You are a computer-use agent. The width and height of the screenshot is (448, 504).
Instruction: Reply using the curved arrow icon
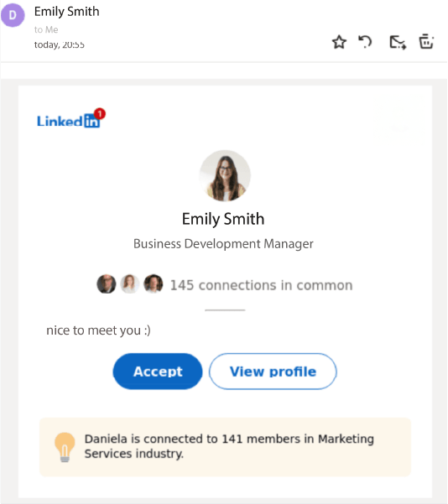pos(365,42)
